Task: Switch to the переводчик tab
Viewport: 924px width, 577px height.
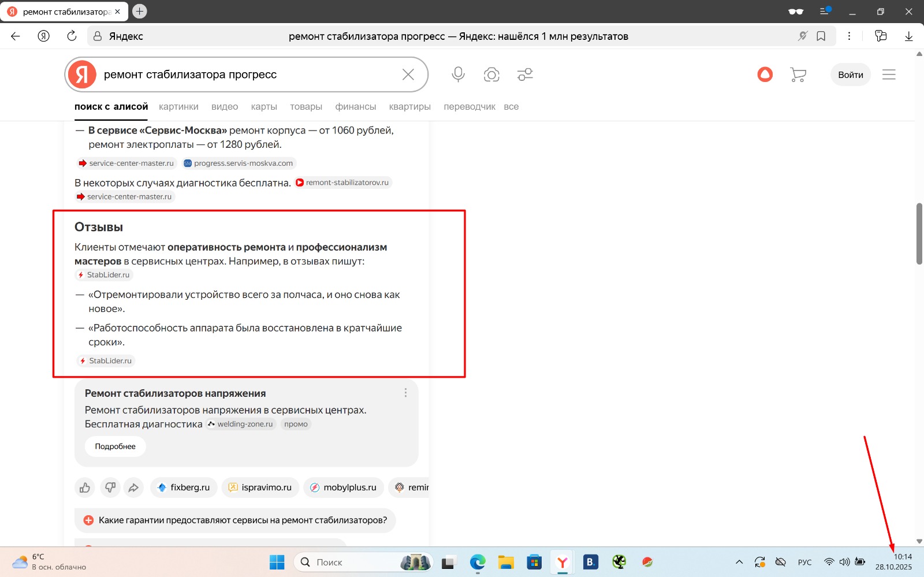Action: click(x=470, y=106)
